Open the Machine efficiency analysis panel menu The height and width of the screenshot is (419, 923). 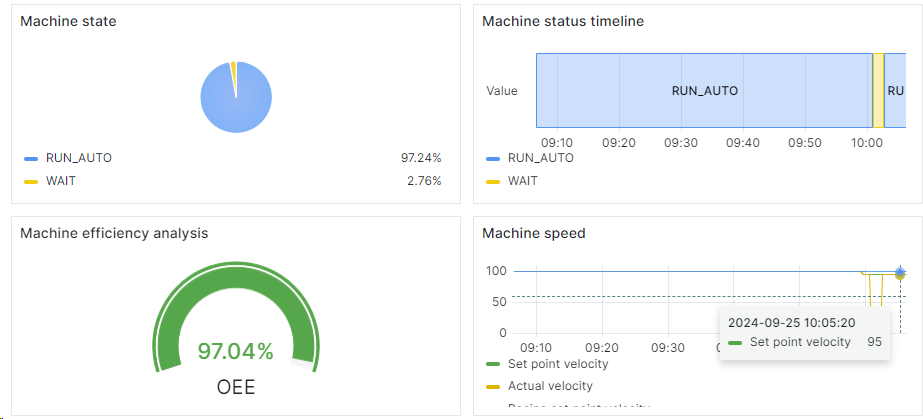[x=114, y=233]
